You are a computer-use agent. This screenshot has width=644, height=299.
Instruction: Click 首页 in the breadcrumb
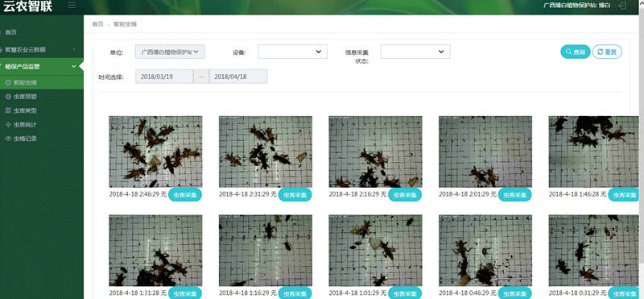point(97,24)
